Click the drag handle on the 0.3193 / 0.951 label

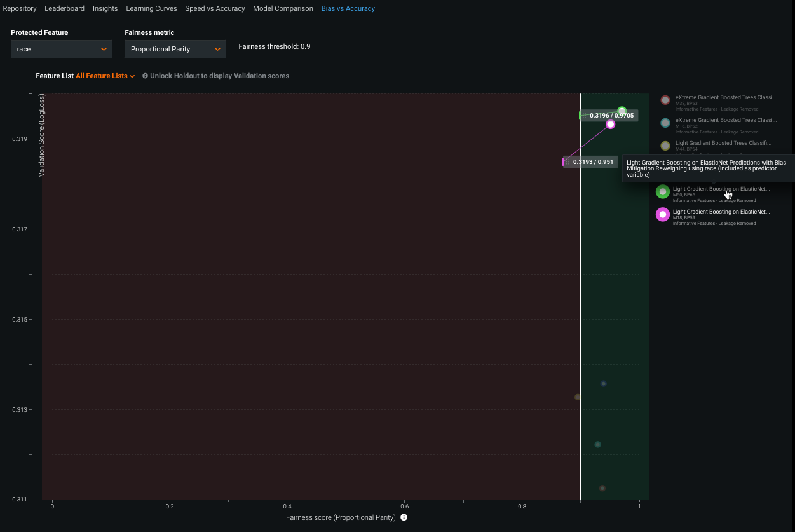[567, 162]
